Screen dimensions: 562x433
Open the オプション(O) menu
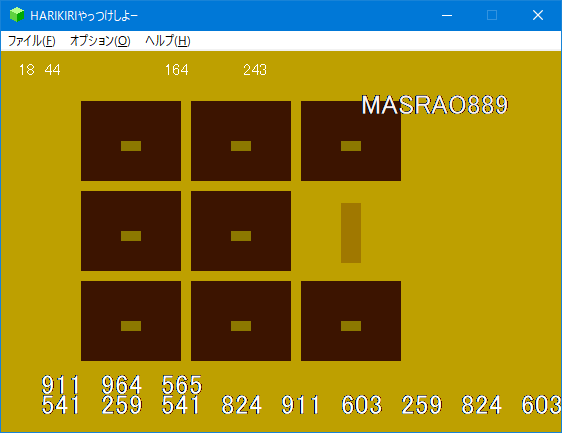click(100, 41)
